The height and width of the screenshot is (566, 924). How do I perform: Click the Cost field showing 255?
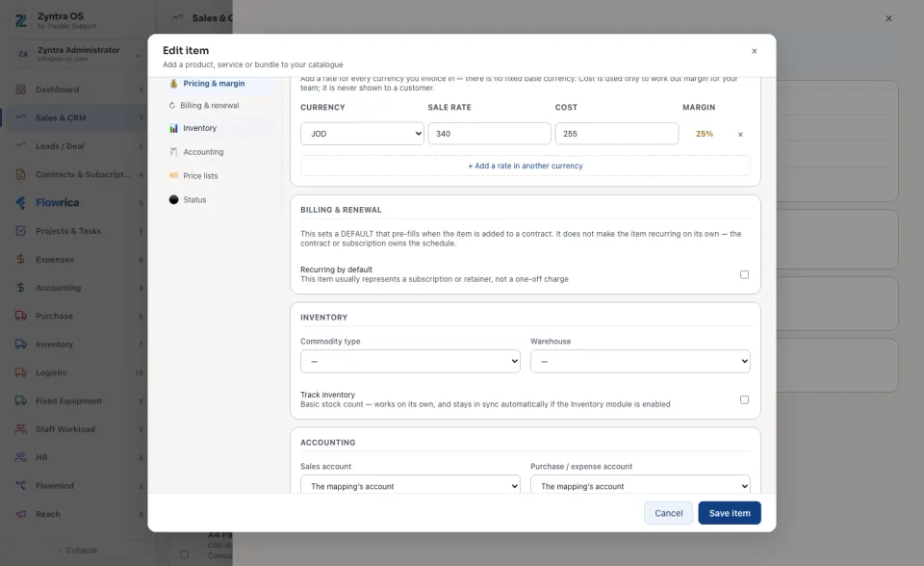(616, 134)
